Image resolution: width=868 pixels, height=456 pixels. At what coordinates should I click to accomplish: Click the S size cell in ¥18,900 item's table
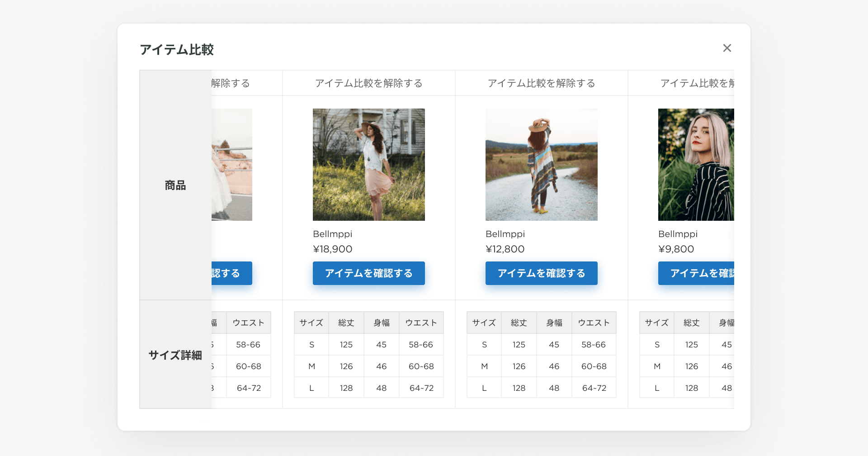pyautogui.click(x=311, y=345)
